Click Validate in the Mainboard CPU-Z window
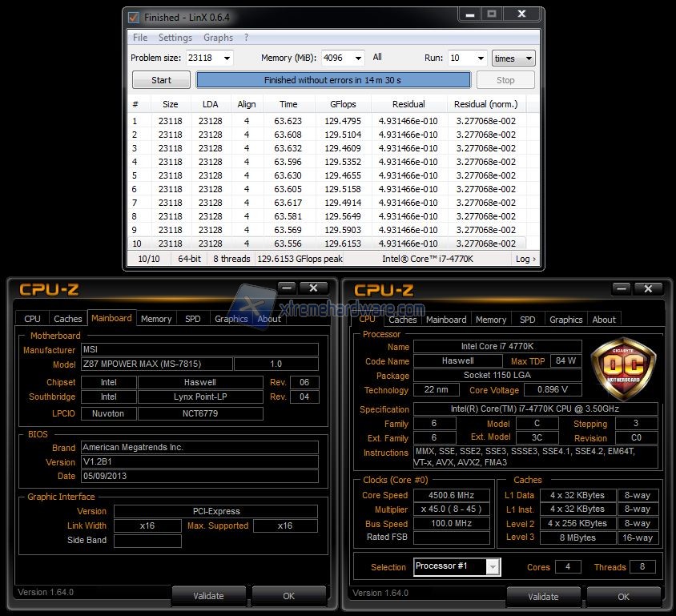This screenshot has width=676, height=616. click(208, 596)
